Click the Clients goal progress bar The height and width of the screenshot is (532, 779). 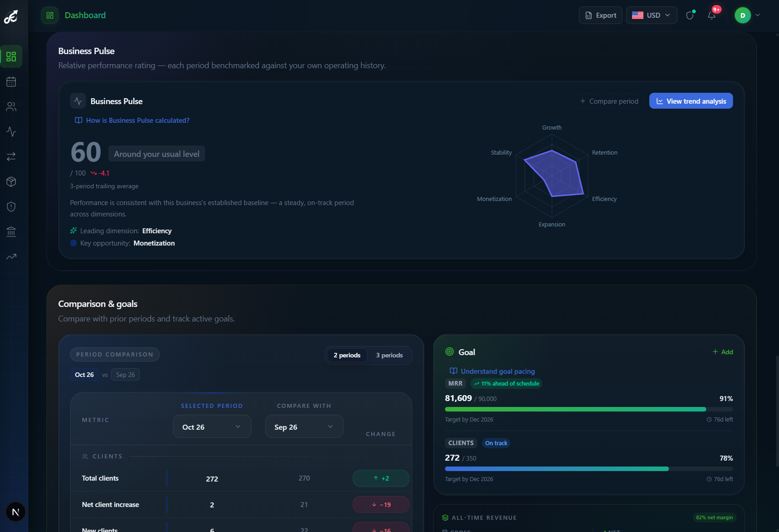(x=589, y=469)
